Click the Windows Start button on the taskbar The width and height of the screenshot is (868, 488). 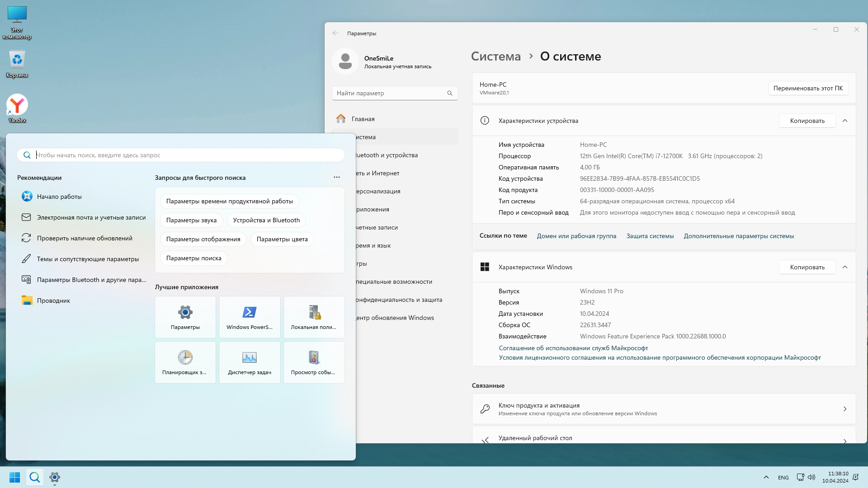pyautogui.click(x=14, y=477)
